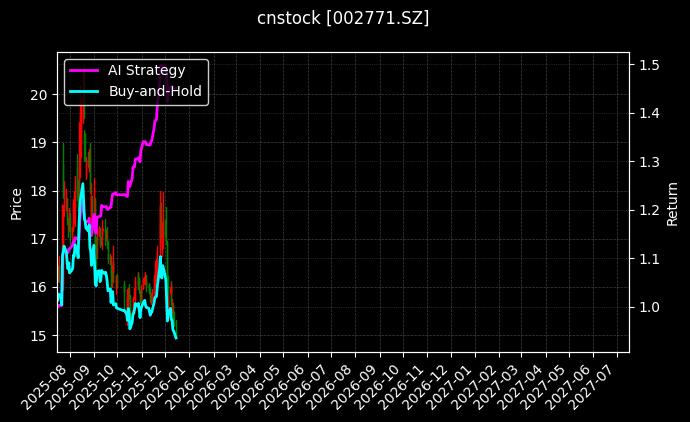Click the cyan line swatch in legend
Viewport: 690px width, 422px height.
tap(85, 91)
